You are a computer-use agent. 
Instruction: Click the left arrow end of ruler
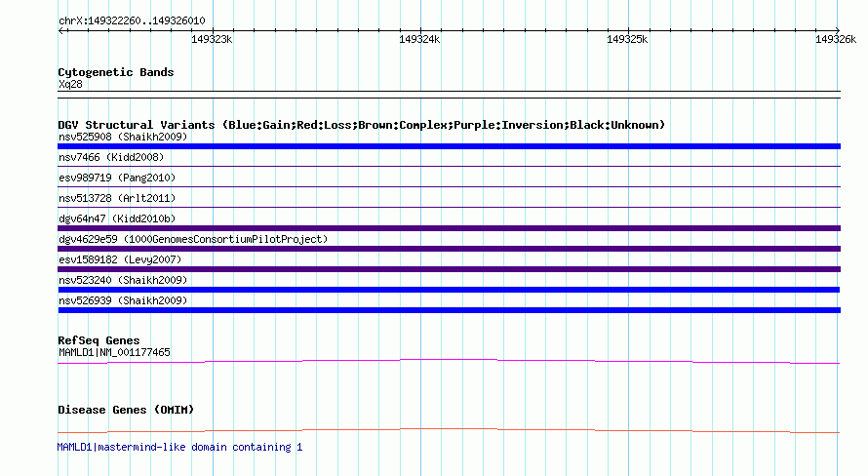pos(62,30)
